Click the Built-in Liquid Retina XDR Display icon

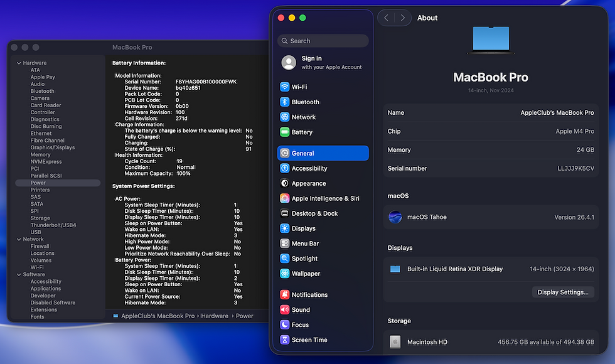tap(395, 269)
